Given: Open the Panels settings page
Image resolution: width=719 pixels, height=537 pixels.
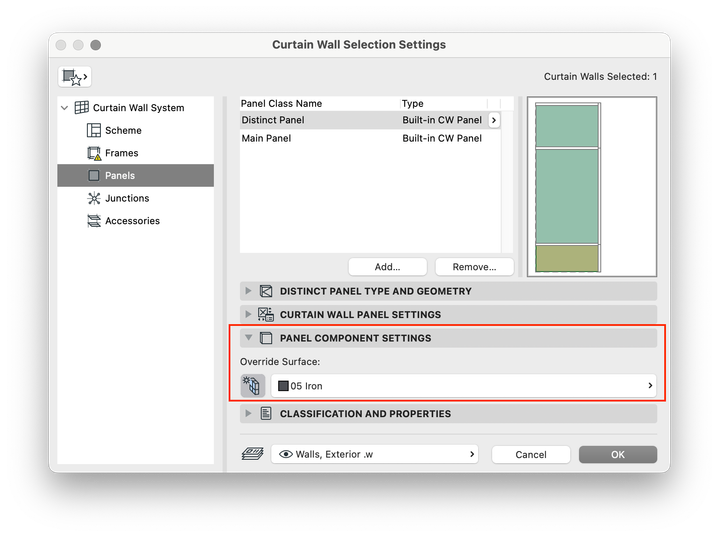Looking at the screenshot, I should (x=135, y=176).
